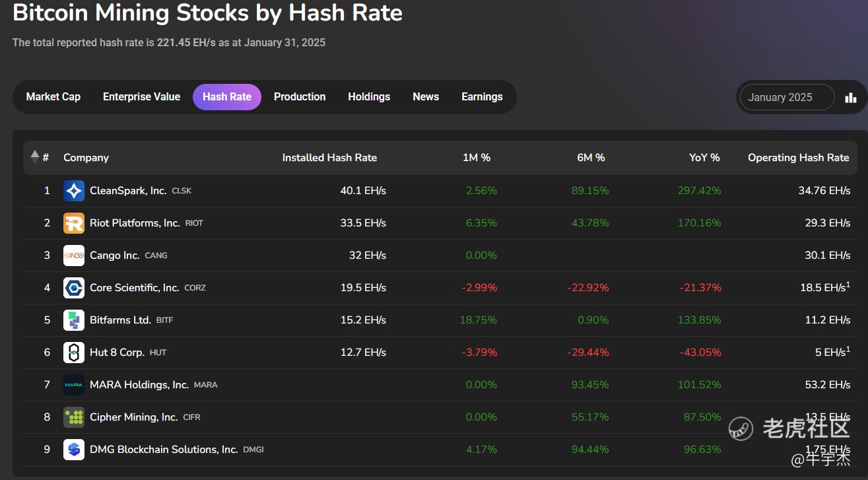Click the CleanSpark company logo icon
The height and width of the screenshot is (480, 868).
click(74, 191)
